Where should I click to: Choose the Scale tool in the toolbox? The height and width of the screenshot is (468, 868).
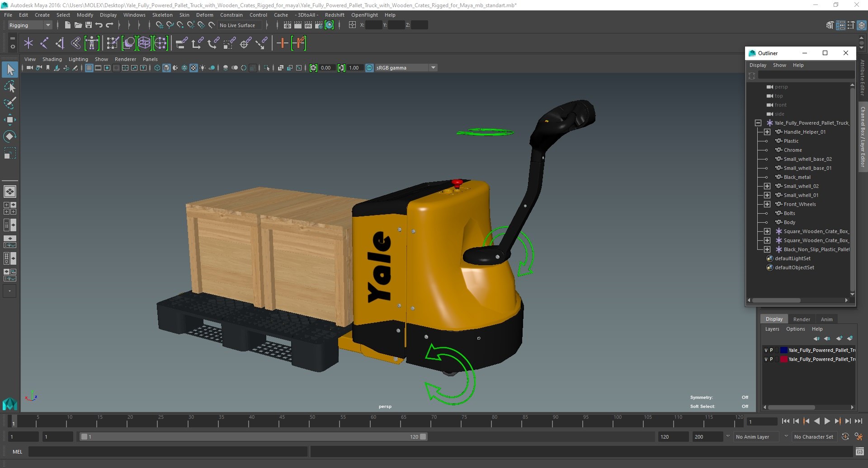tap(10, 153)
